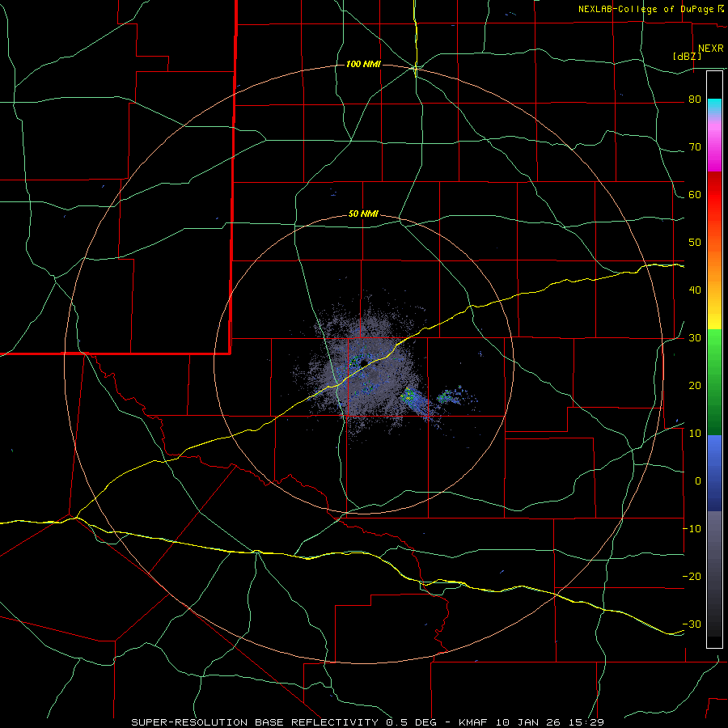Screen dimensions: 728x728
Task: Click the blue band of the dBZ color bar
Action: tap(714, 473)
